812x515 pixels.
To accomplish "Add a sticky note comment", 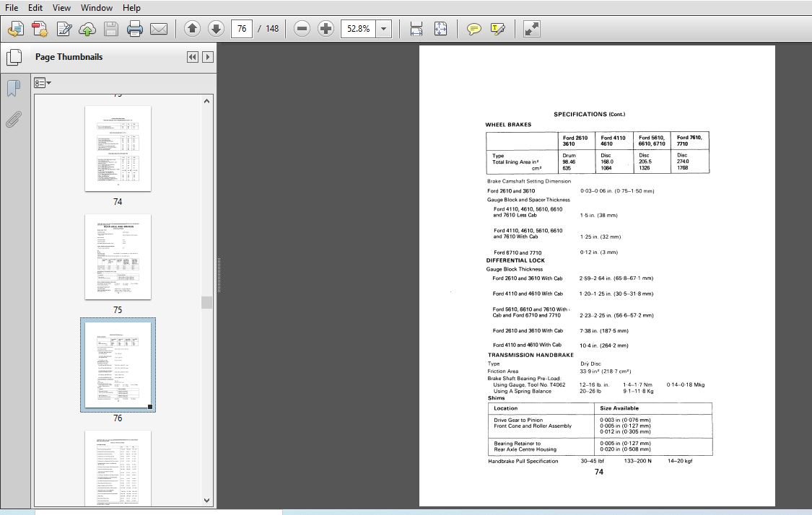I will point(473,29).
